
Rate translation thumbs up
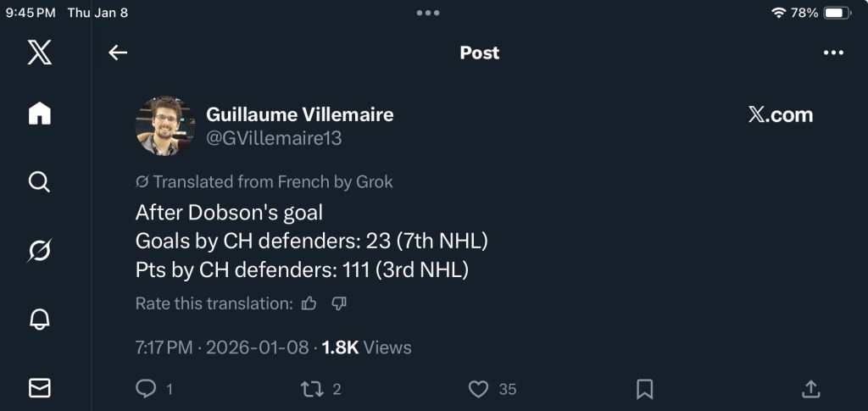point(309,303)
